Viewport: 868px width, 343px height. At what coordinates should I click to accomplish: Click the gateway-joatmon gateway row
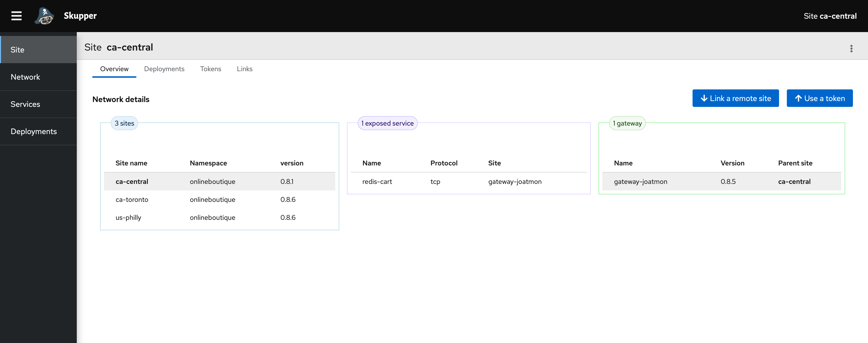tap(640, 182)
